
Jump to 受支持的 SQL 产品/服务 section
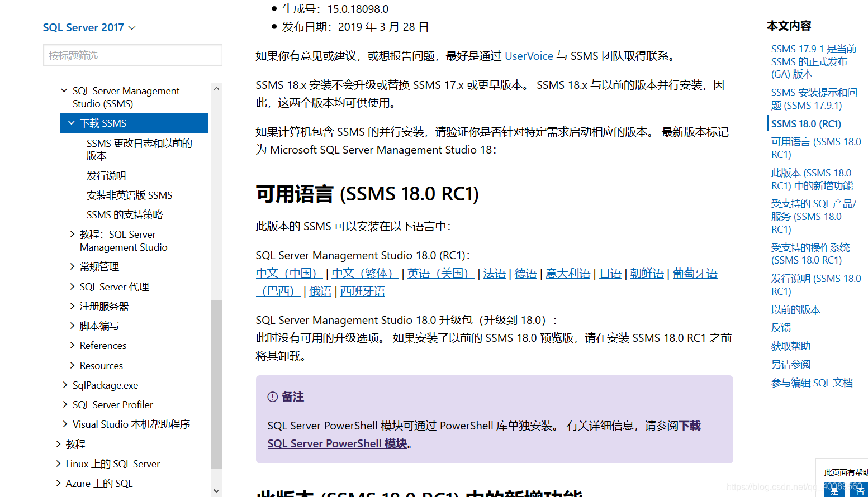814,216
